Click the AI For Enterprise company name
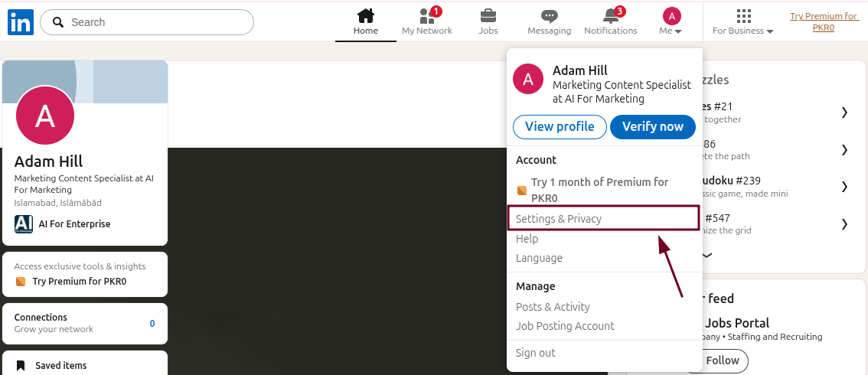868x375 pixels. [74, 224]
